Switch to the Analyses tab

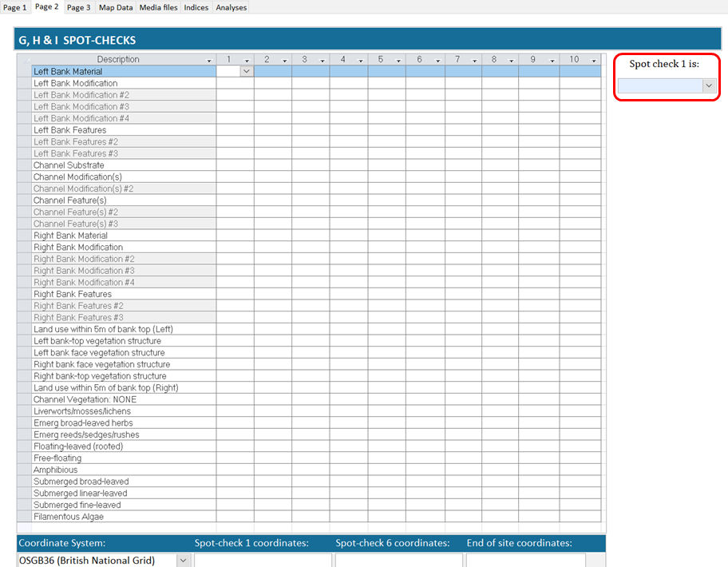[231, 7]
